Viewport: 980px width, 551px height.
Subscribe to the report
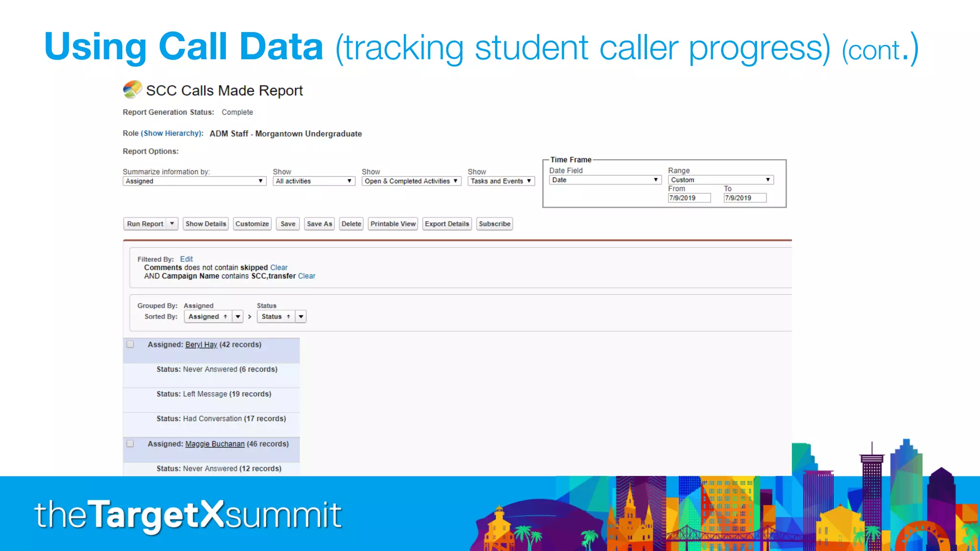pos(494,224)
